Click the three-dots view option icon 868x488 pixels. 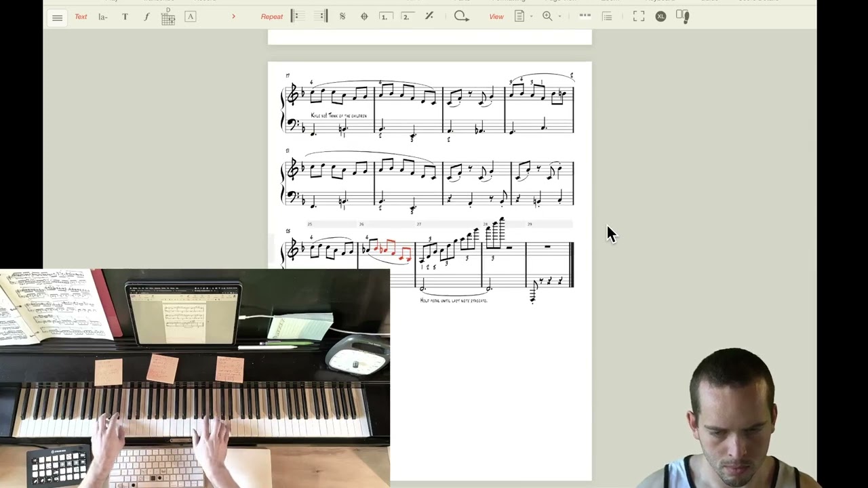(x=585, y=16)
